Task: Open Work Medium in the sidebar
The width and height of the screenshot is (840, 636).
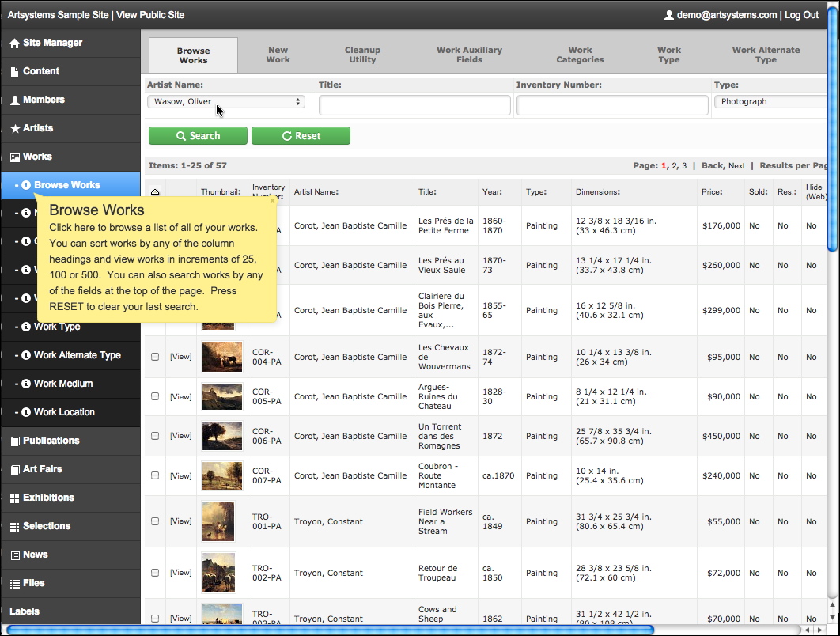Action: click(63, 384)
